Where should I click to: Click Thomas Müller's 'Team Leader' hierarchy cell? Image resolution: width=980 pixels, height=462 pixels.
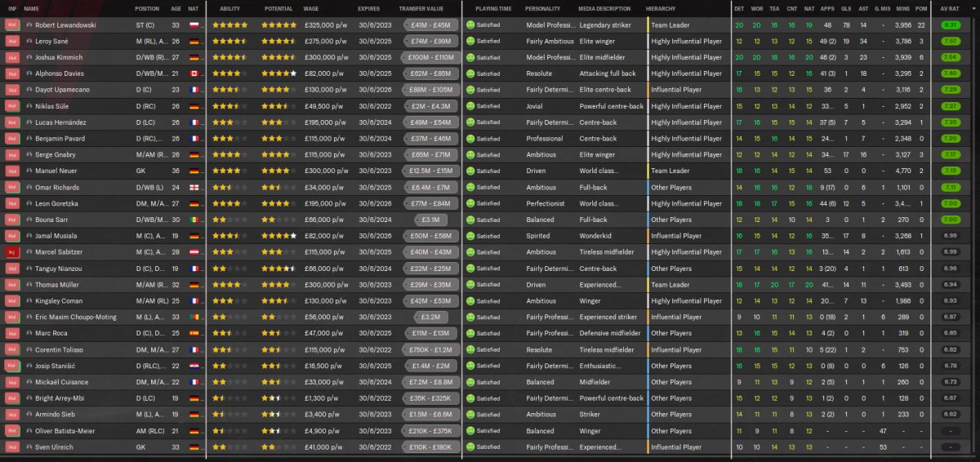[x=670, y=285]
